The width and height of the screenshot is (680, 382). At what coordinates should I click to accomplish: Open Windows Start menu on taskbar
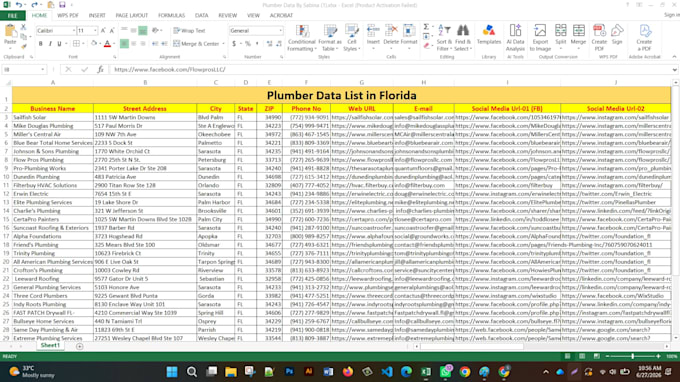click(x=172, y=372)
